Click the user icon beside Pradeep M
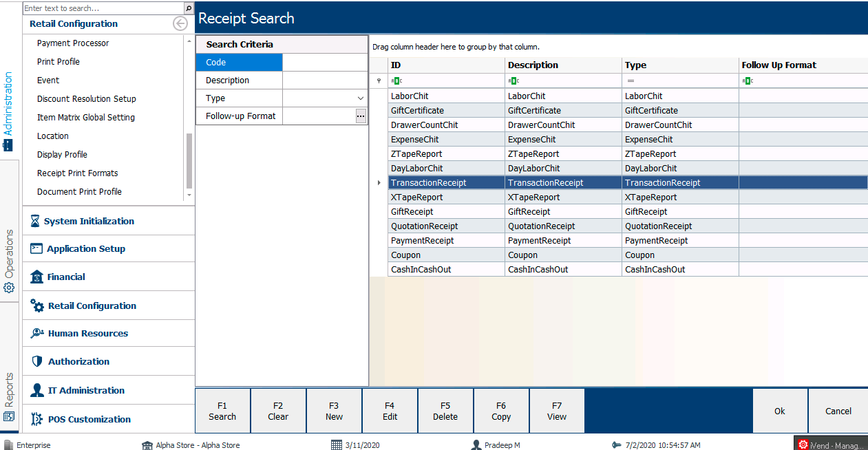 tap(476, 444)
